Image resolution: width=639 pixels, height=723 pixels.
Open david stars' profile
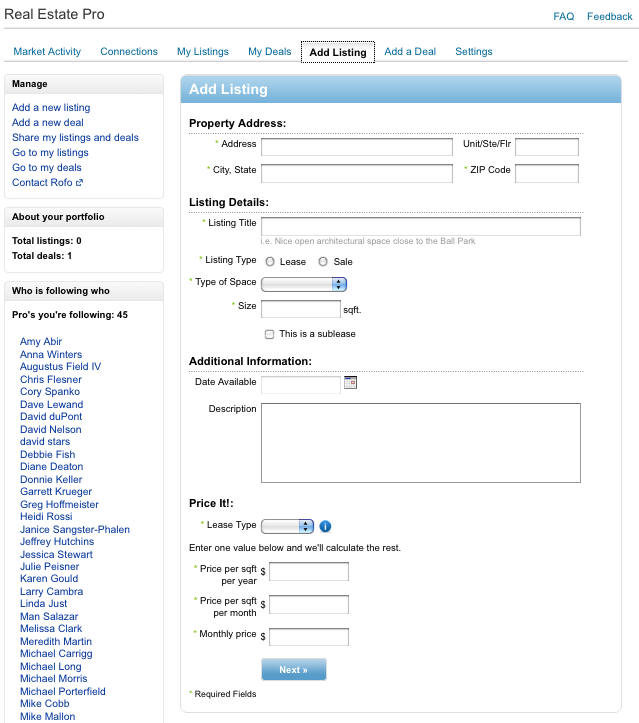point(45,441)
